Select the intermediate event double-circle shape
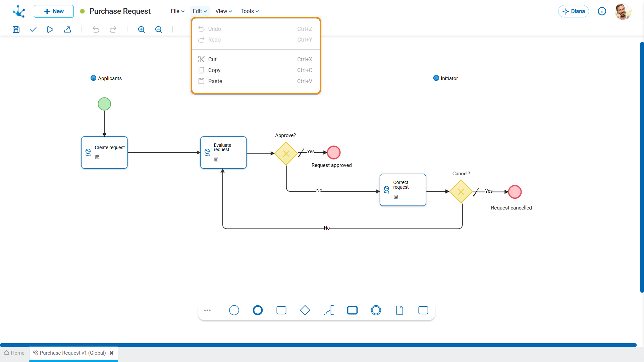Image resolution: width=644 pixels, height=362 pixels. click(x=376, y=310)
